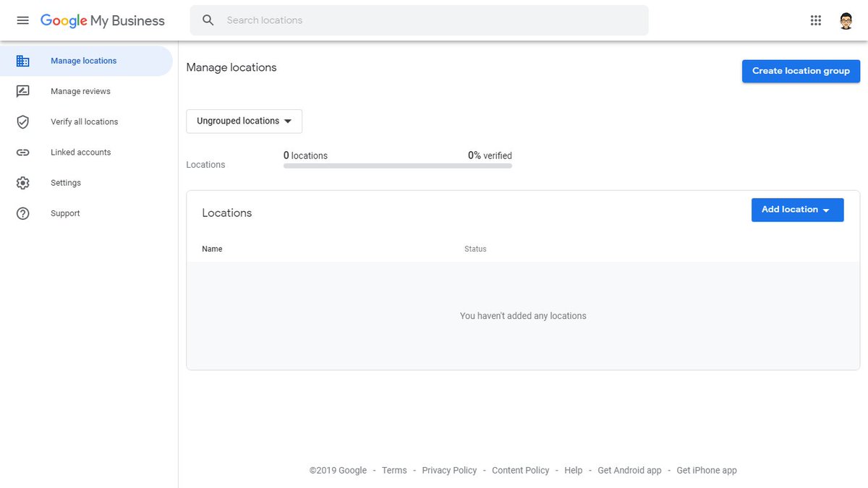Screen dimensions: 868x488
Task: Click the Manage reviews icon
Action: tap(22, 91)
